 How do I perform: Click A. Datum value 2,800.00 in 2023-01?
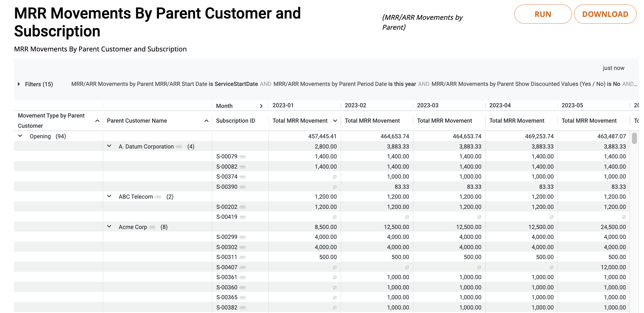tap(326, 147)
